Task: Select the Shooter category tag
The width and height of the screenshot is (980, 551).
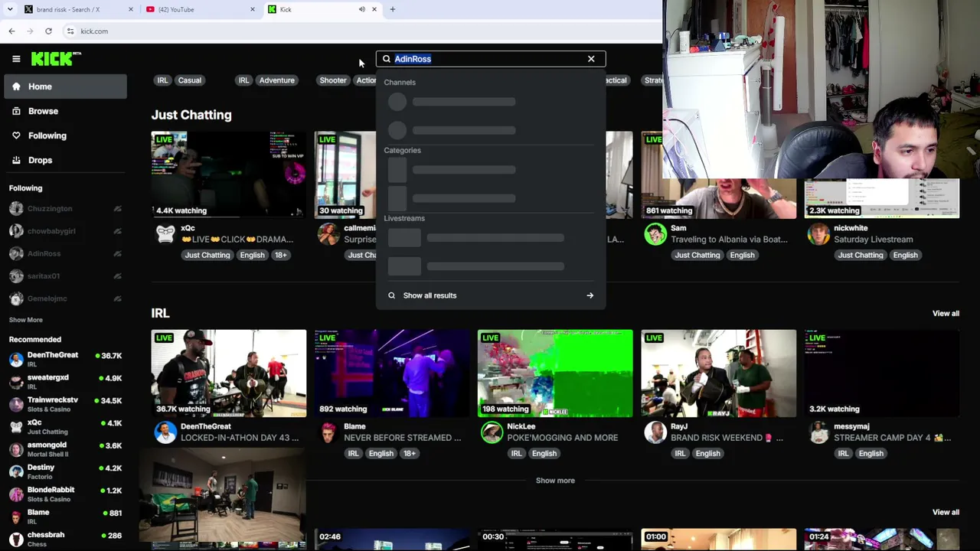Action: click(x=333, y=80)
